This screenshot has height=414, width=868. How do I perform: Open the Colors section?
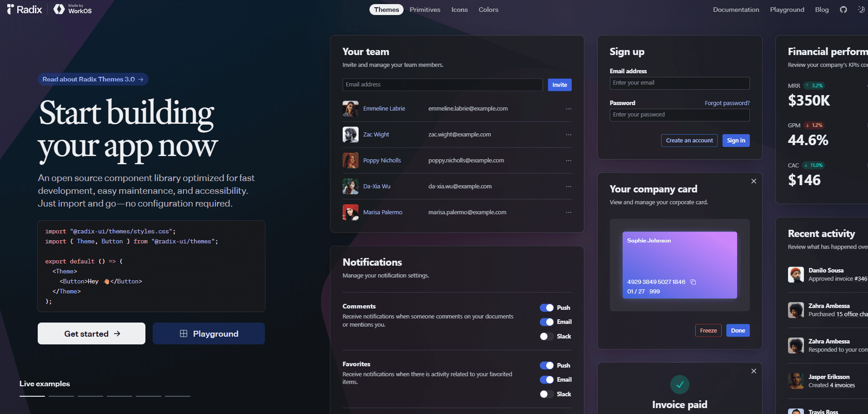(488, 9)
